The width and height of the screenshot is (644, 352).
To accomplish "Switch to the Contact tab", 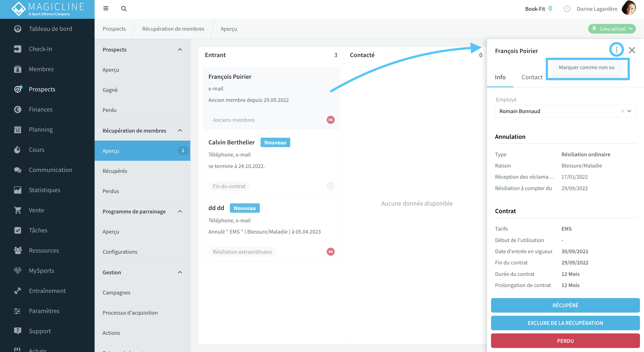I will click(532, 77).
